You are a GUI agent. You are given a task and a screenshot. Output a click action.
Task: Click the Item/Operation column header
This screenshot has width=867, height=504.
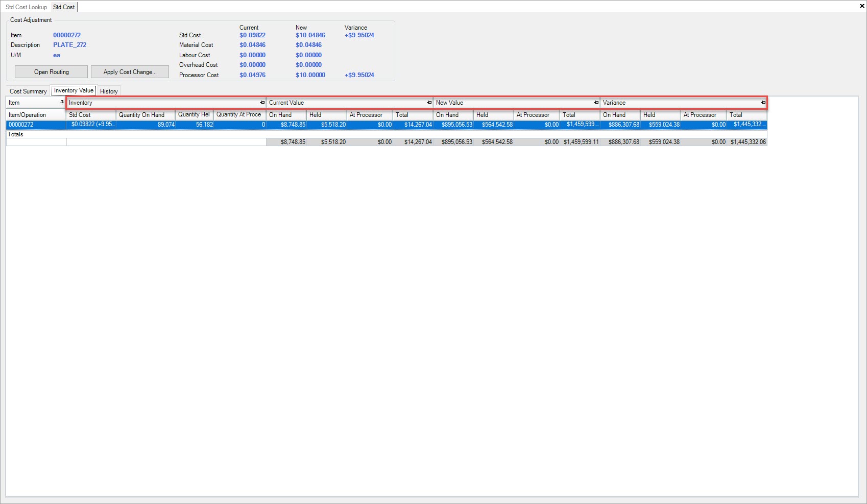click(x=36, y=115)
